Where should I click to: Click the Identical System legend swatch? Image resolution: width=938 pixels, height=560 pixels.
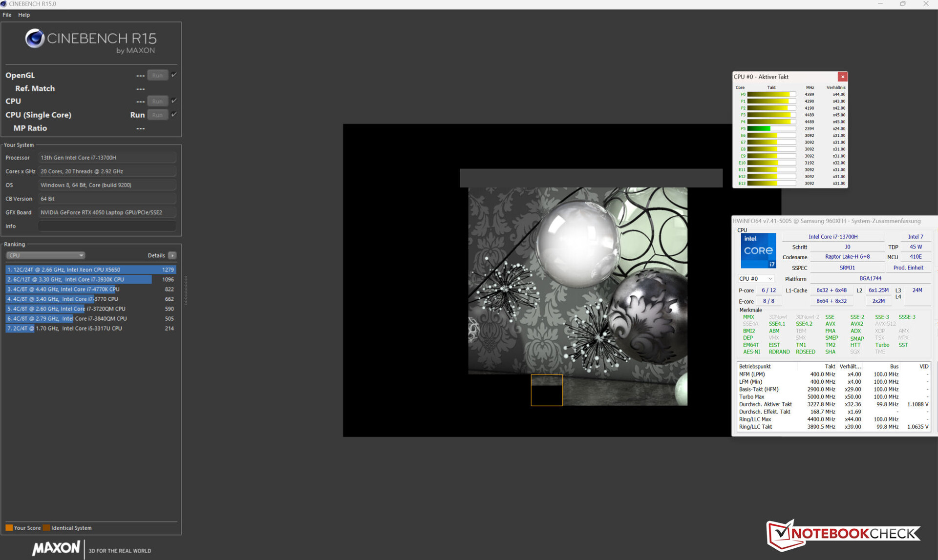click(x=46, y=528)
